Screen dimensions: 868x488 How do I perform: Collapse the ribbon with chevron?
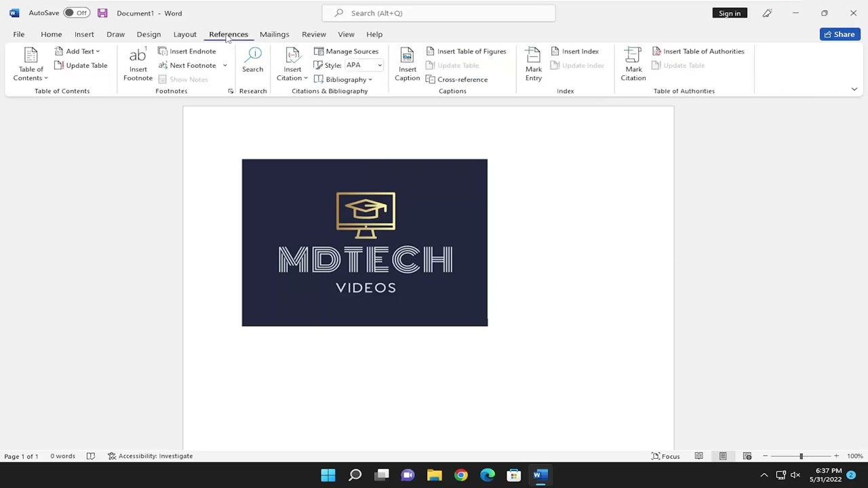tap(854, 89)
